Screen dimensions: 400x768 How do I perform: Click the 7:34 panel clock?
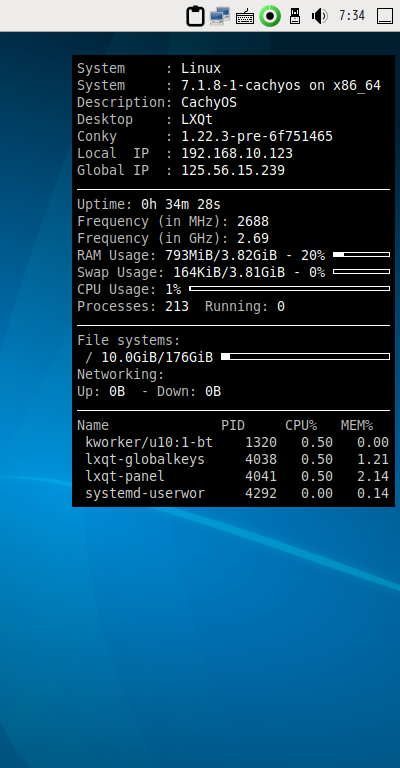tap(352, 16)
